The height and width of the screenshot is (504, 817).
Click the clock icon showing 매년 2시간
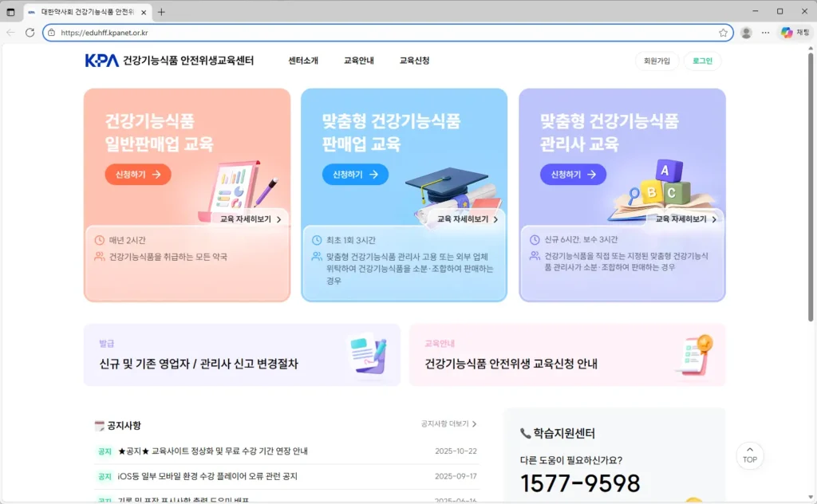pyautogui.click(x=100, y=240)
